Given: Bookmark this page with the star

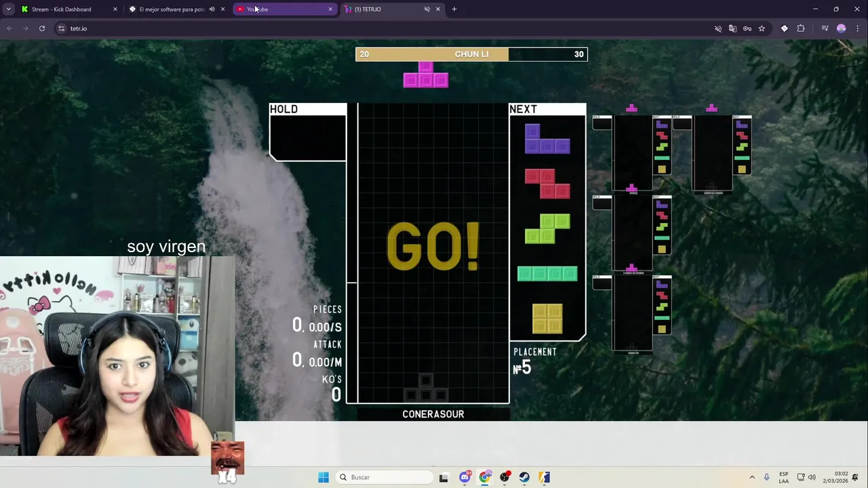Looking at the screenshot, I should pos(762,28).
